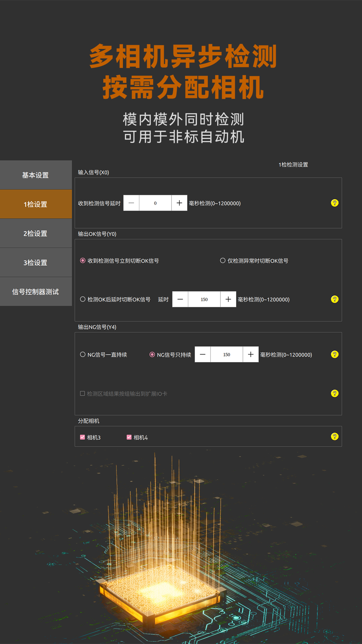Select 仅检测异常时切断OK信号 radio option
The width and height of the screenshot is (362, 644).
(x=223, y=260)
